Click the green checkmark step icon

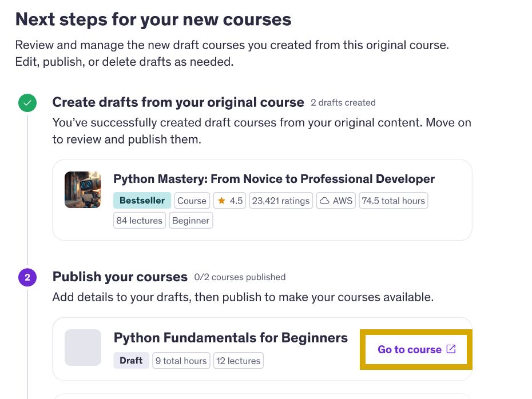pyautogui.click(x=27, y=103)
